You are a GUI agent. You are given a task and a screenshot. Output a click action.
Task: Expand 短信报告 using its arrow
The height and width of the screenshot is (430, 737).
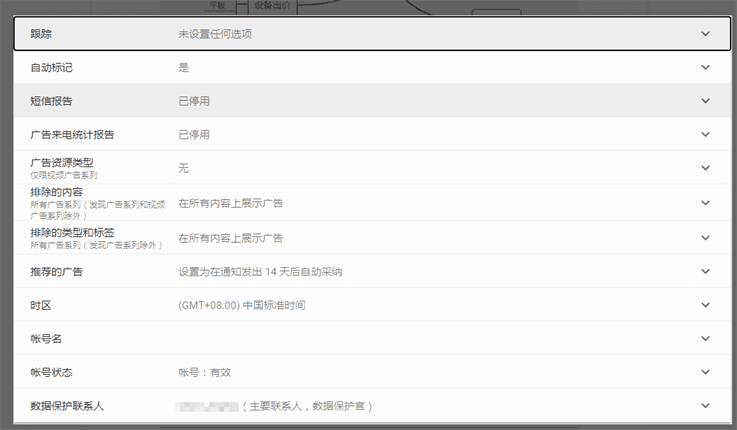coord(705,101)
